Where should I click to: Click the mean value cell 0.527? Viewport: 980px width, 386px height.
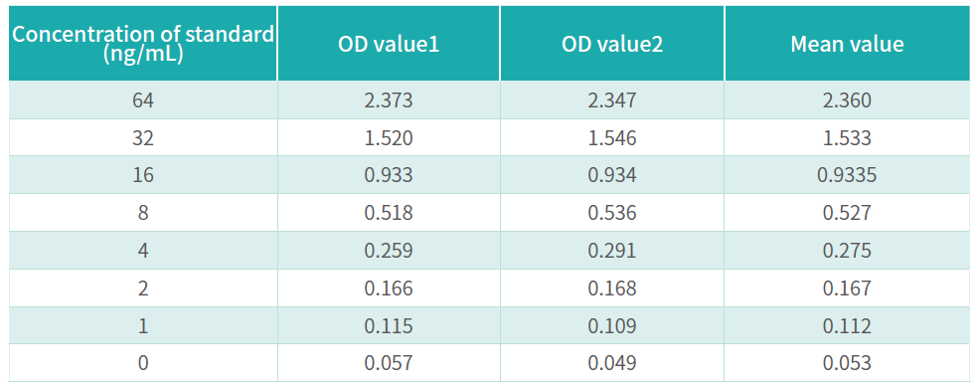(x=848, y=213)
